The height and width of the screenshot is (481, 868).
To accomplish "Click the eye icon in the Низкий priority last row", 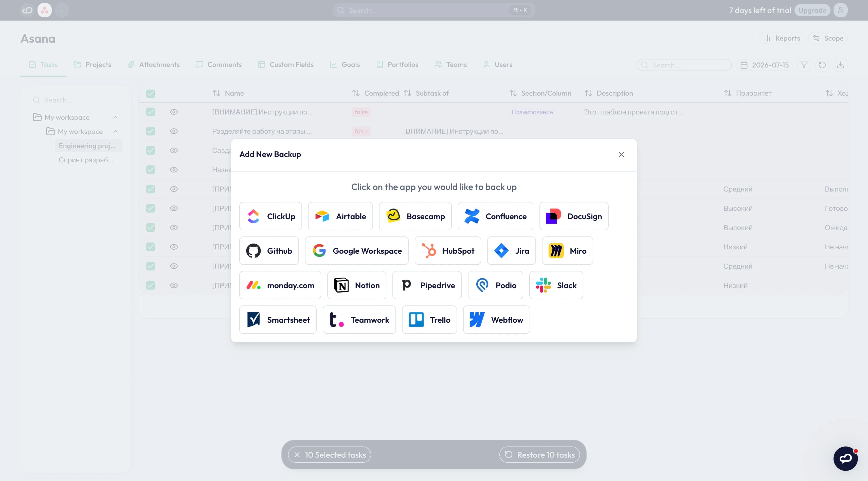I will [174, 285].
